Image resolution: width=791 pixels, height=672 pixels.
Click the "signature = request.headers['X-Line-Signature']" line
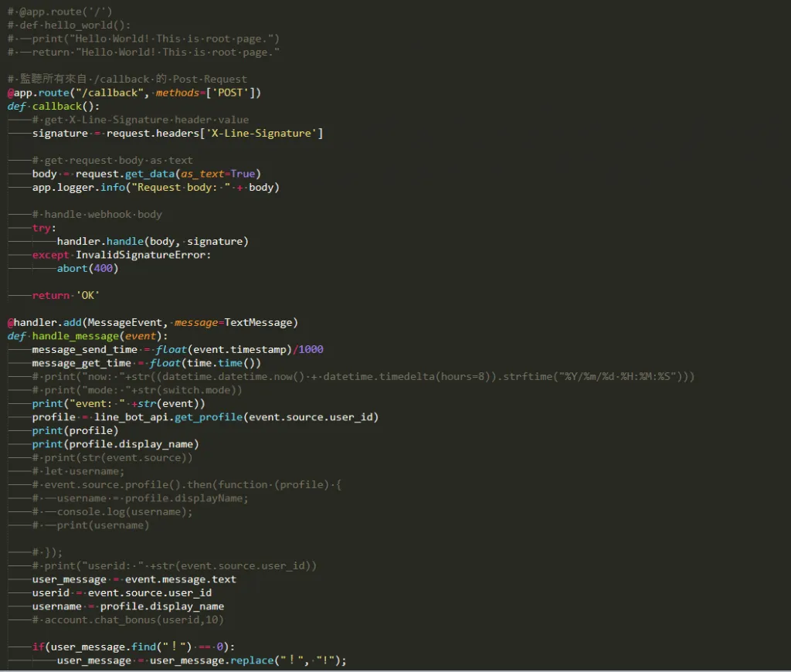pyautogui.click(x=178, y=133)
